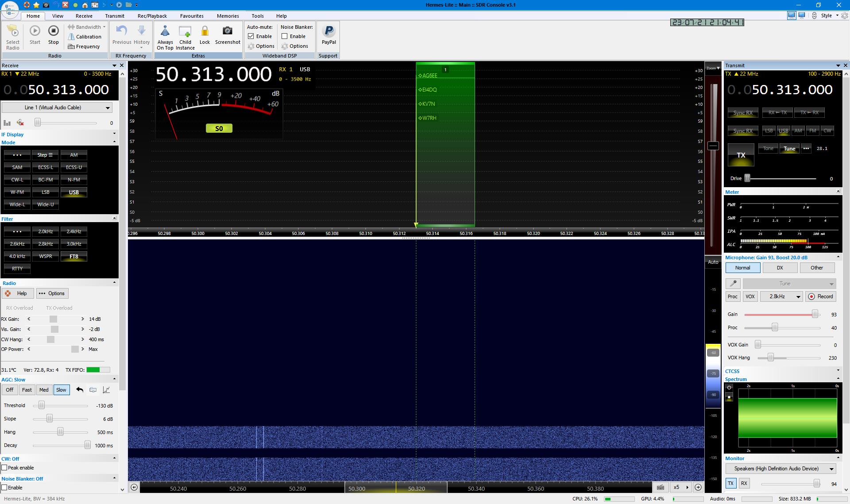Click the Screenshot camera icon
Viewport: 850px width, 504px height.
[x=227, y=31]
